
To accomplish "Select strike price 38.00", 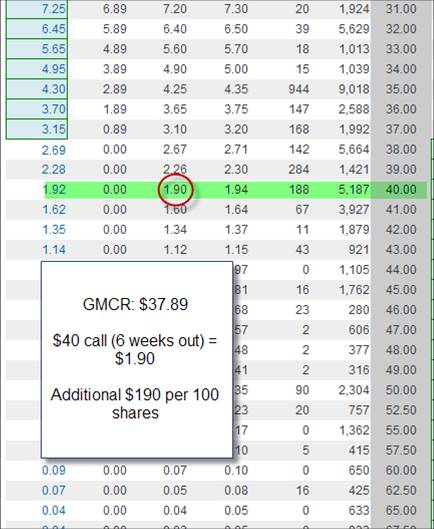I will coord(401,149).
